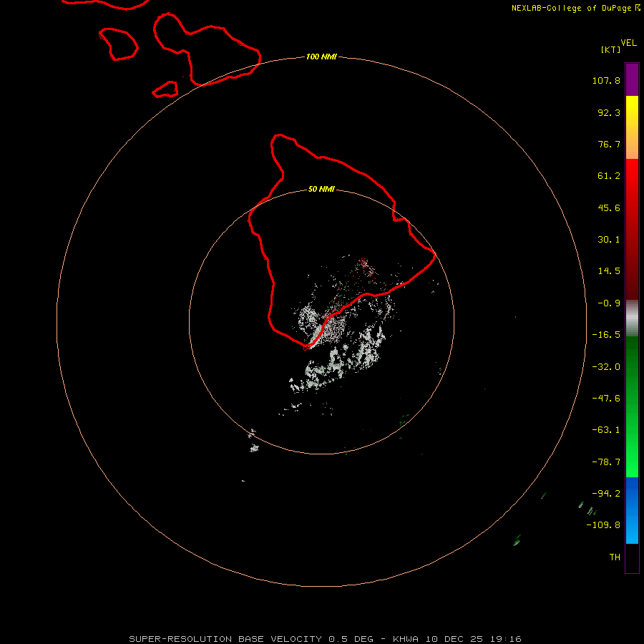Click the -94.2 velocity scale value

tap(606, 494)
